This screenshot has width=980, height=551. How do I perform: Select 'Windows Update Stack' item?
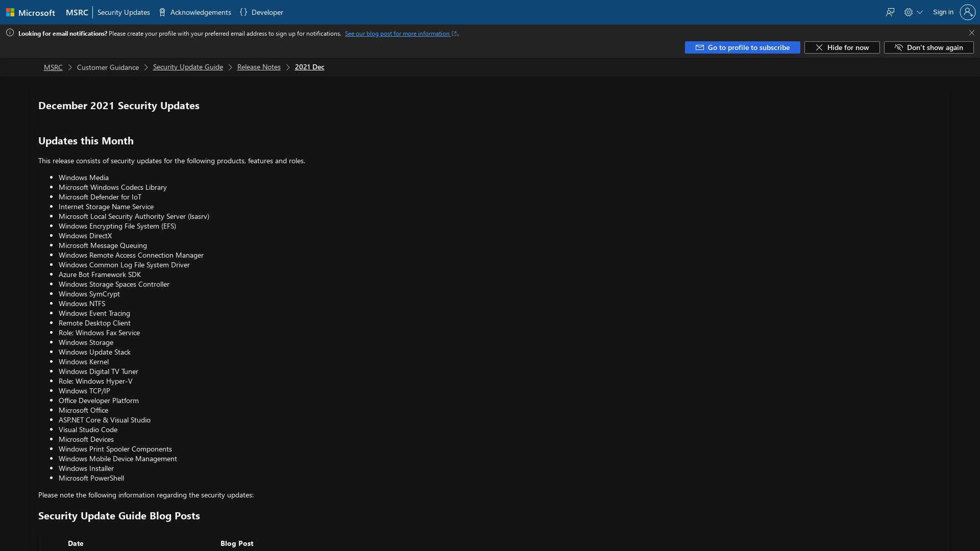(x=94, y=352)
